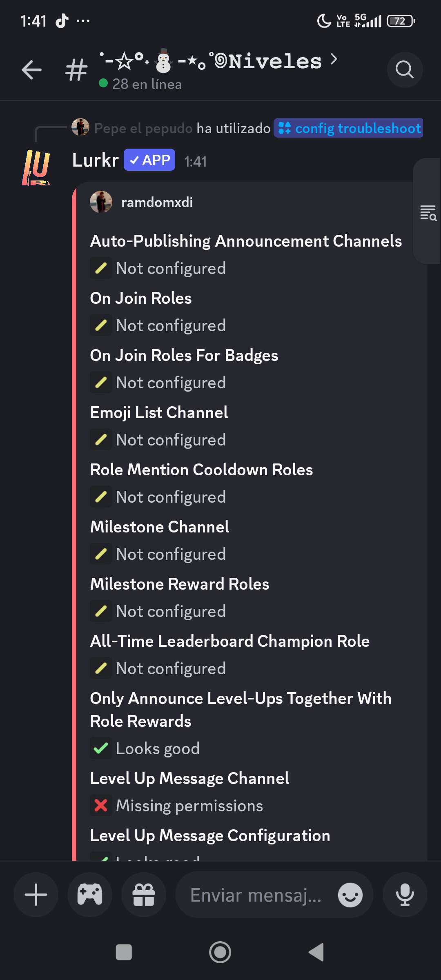This screenshot has height=980, width=441.
Task: Tap the back arrow in header
Action: [32, 69]
